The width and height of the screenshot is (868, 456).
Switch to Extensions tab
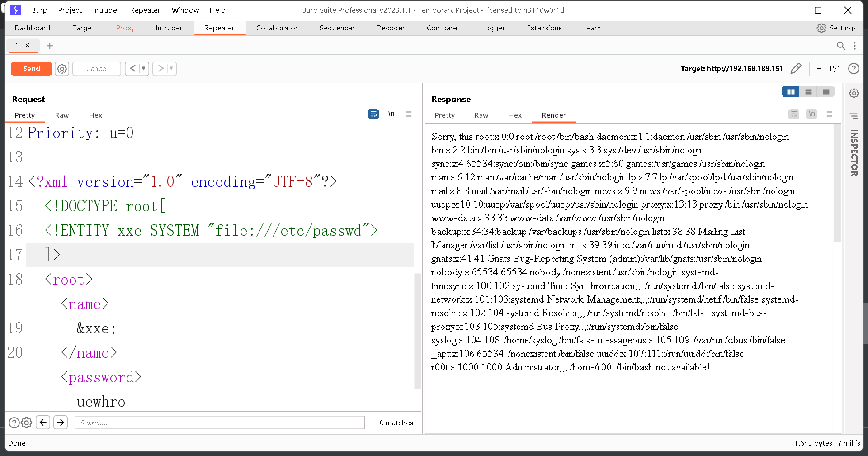(544, 28)
